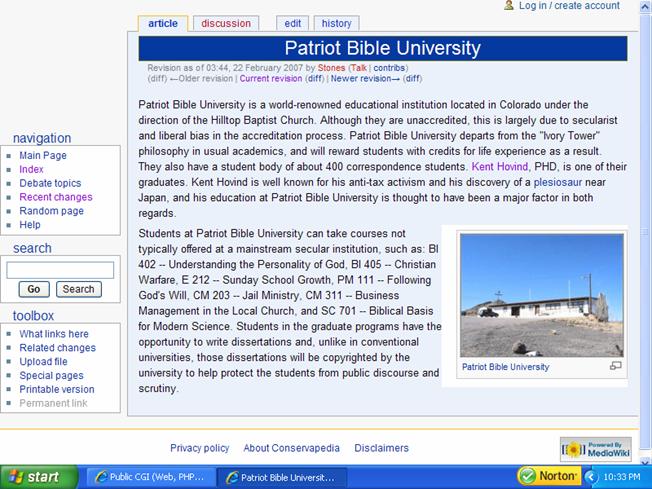Select the Patriot Bible University taskbar item

(282, 477)
